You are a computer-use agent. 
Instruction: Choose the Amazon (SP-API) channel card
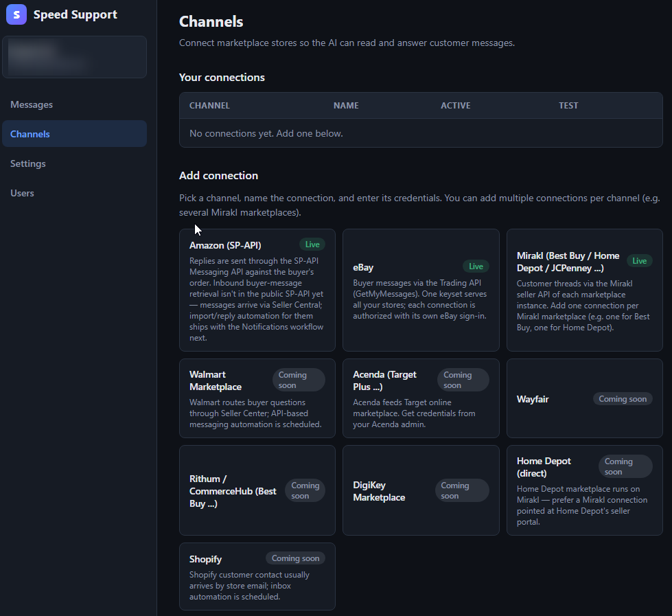coord(257,290)
